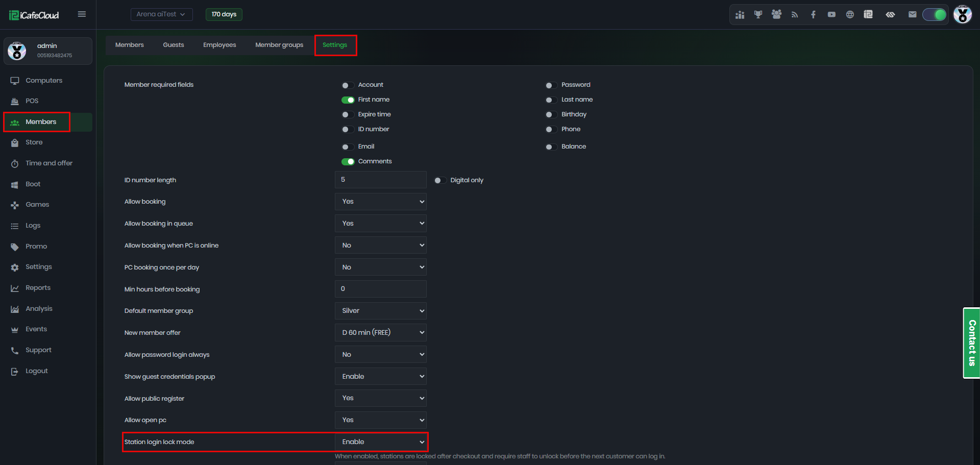Click the Contact us side button
The width and height of the screenshot is (980, 465).
[971, 343]
